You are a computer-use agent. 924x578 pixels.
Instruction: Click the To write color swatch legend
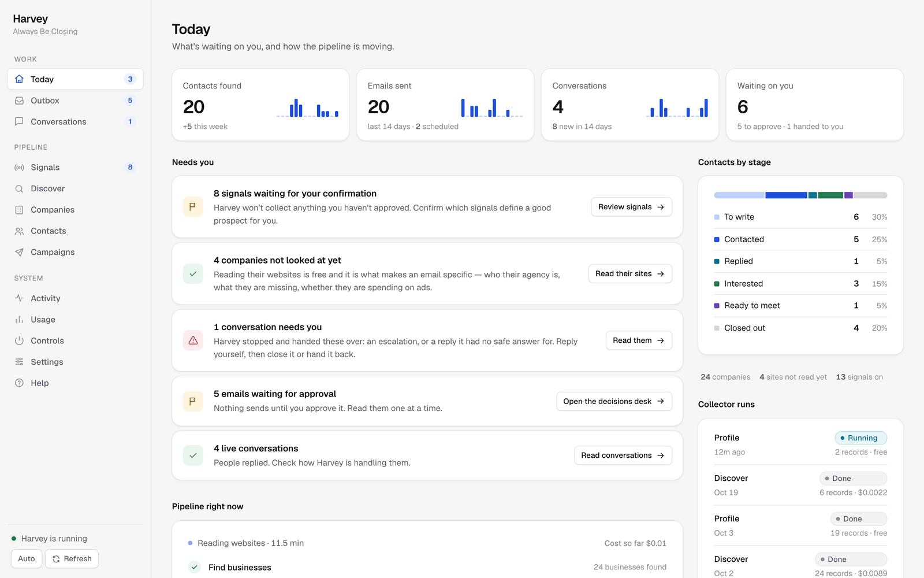click(x=717, y=217)
